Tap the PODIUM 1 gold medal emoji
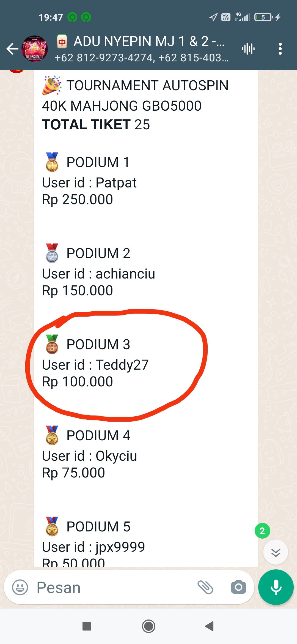The height and width of the screenshot is (644, 297). [52, 162]
